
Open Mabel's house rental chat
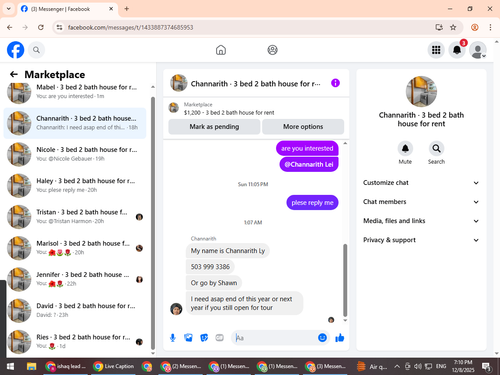coord(75,92)
